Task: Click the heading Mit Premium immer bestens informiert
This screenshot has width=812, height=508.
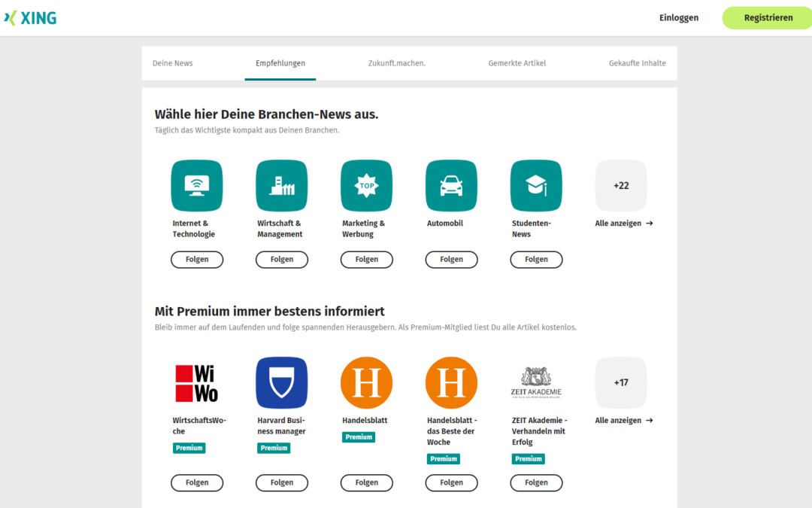Action: coord(270,311)
